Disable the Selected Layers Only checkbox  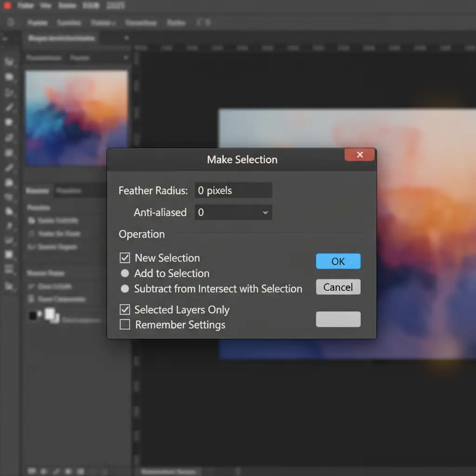coord(125,310)
